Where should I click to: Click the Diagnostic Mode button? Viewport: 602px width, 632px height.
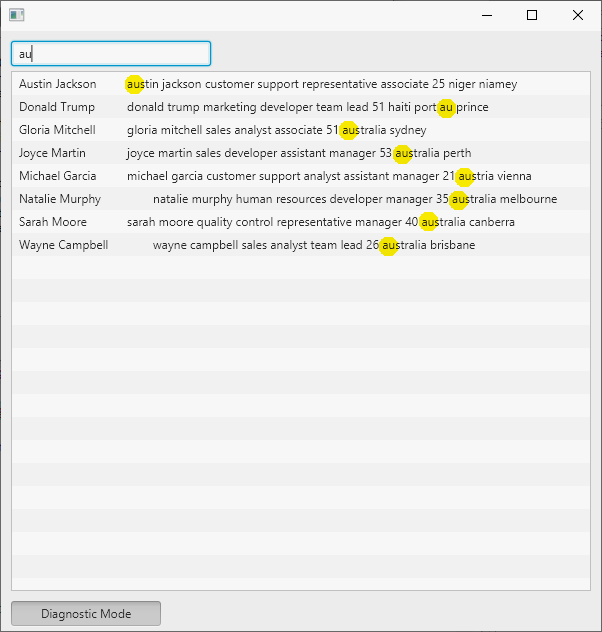point(86,613)
